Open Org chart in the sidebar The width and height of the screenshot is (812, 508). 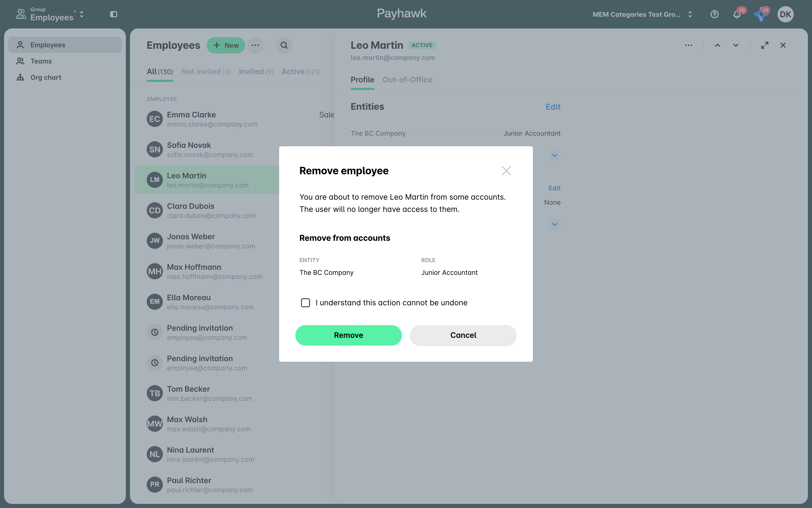click(x=65, y=77)
